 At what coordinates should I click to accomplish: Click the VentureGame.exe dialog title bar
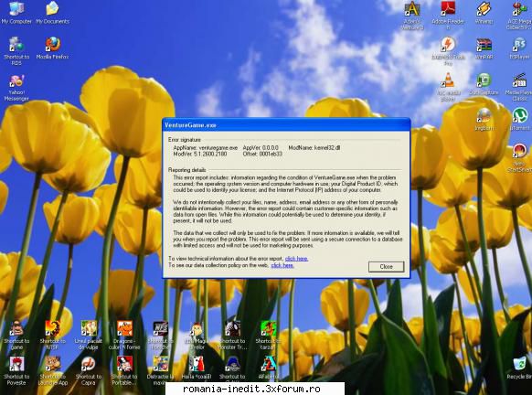[x=286, y=125]
